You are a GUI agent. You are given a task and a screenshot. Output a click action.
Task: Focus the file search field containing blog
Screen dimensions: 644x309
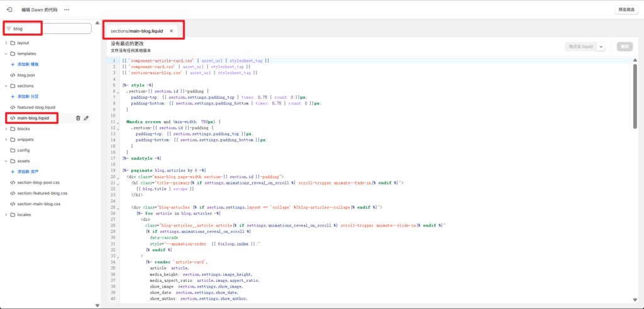click(48, 29)
